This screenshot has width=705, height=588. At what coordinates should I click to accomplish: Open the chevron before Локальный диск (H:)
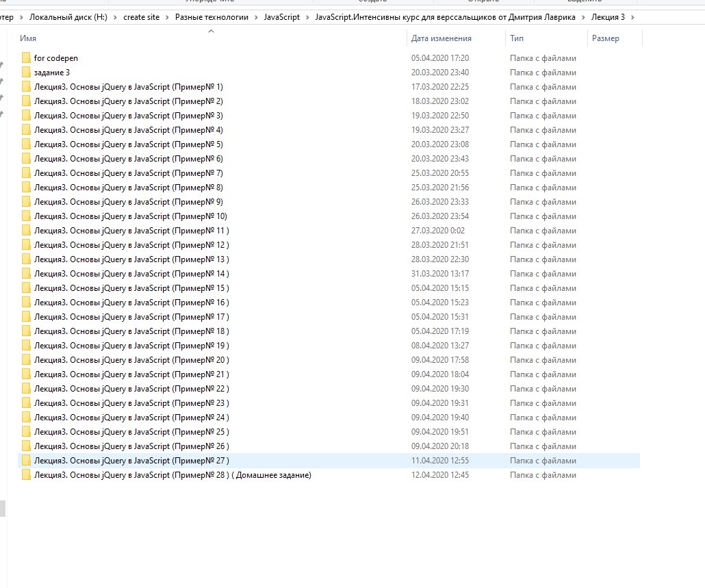point(21,18)
